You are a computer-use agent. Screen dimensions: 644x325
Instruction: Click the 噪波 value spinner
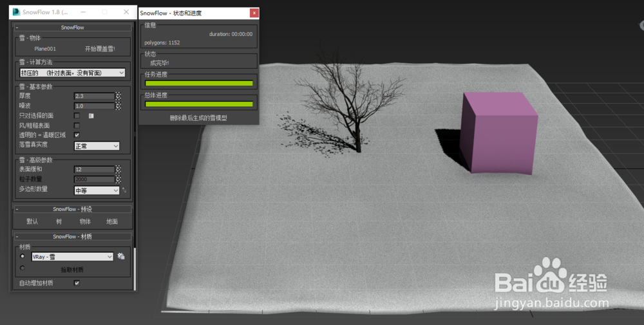tap(118, 106)
